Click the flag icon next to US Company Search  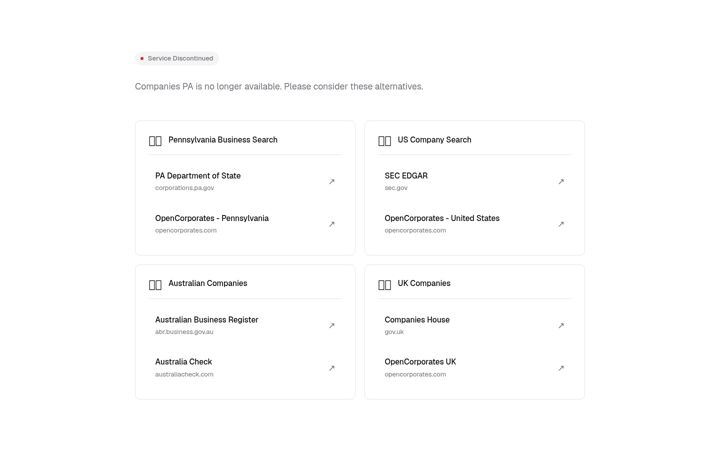point(384,141)
